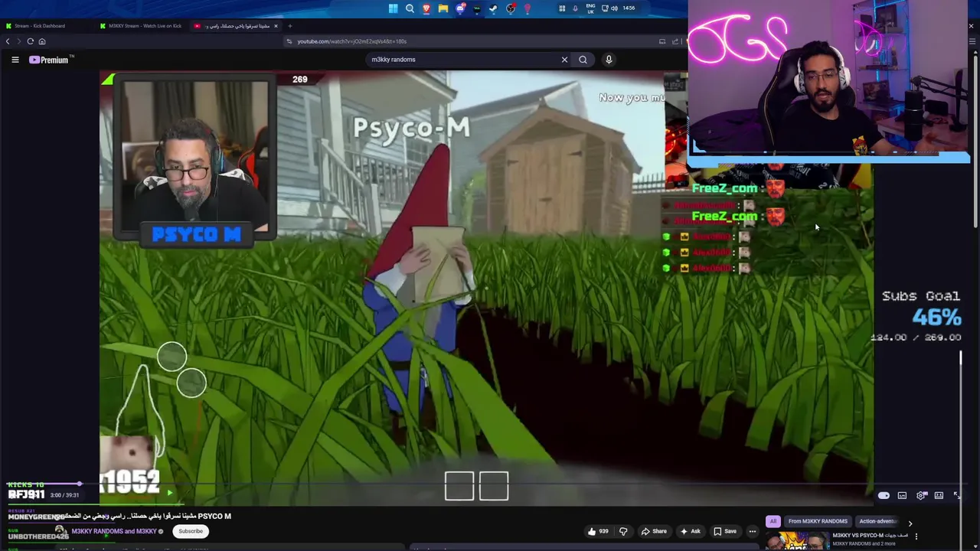980x551 pixels.
Task: Close the active YouTube tab
Action: coord(277,26)
